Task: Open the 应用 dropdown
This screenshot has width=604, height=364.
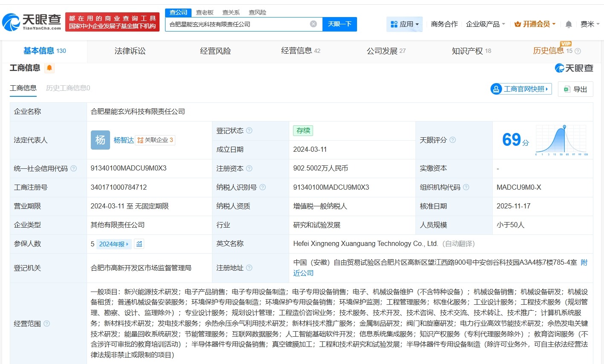Action: [x=404, y=24]
